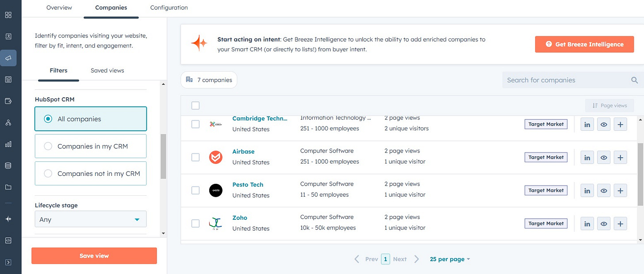Add Zoho with plus icon
Screen dimensions: 644x274
pos(620,224)
